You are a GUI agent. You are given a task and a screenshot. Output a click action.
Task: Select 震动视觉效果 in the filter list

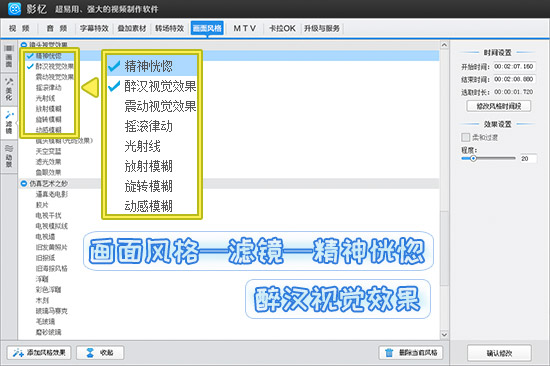pyautogui.click(x=55, y=77)
